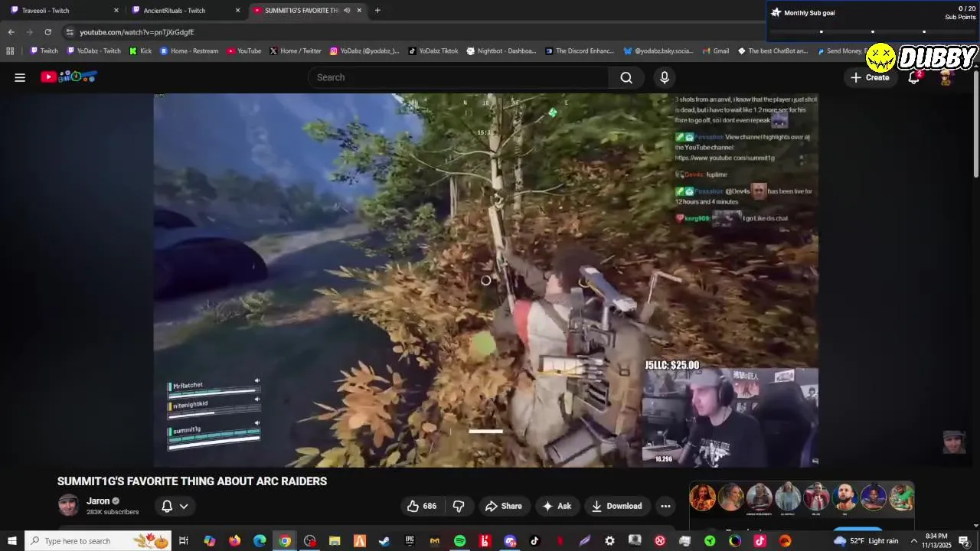Reload the page in Chrome

(x=47, y=32)
